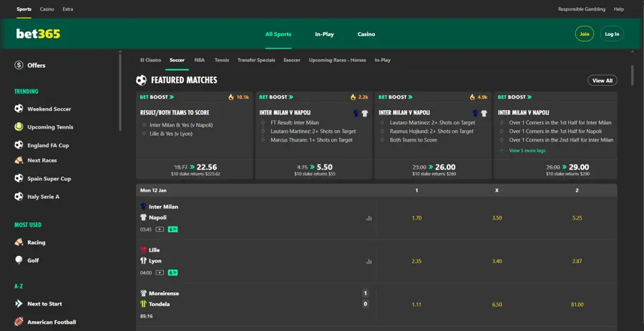The height and width of the screenshot is (331, 644).
Task: Select boosted odds 26.00
Action: click(x=445, y=167)
